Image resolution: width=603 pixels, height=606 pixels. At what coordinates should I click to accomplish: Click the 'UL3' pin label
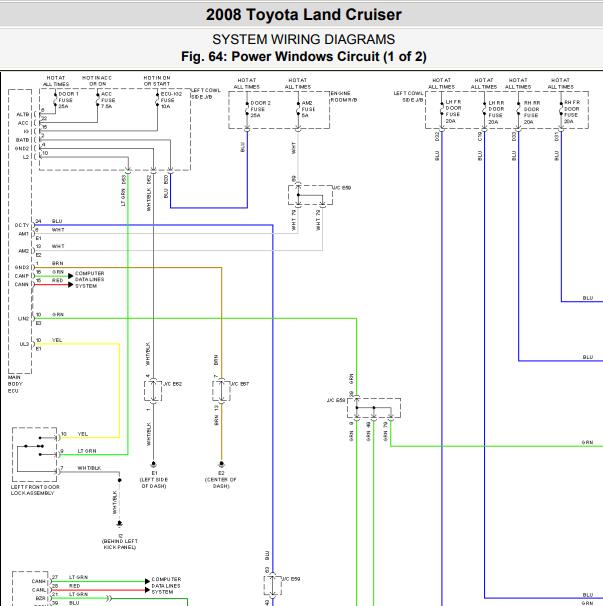click(24, 344)
